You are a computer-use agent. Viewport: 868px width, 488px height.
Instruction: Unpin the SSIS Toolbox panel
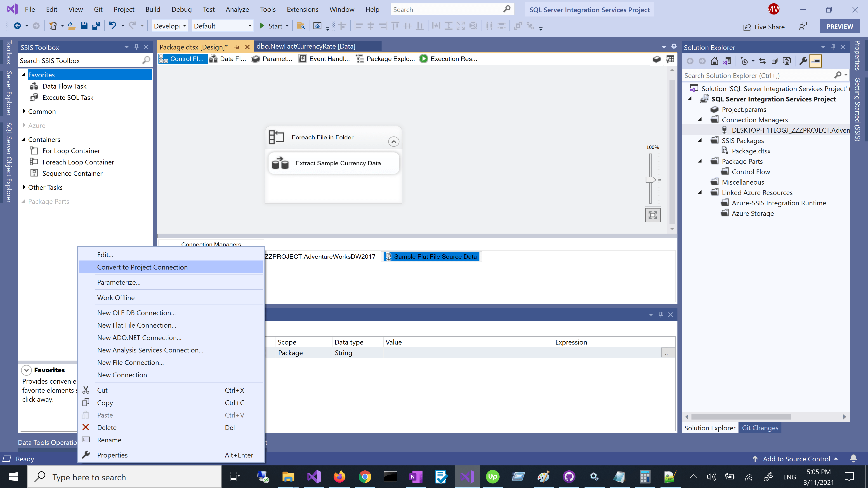pos(136,47)
